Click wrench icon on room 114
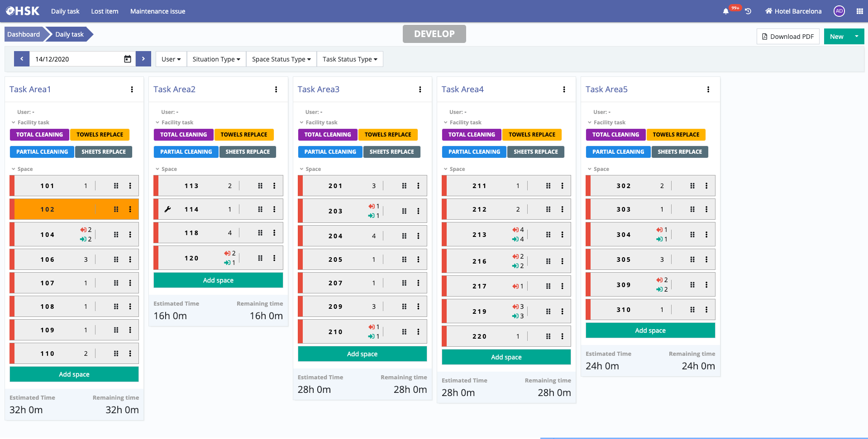Screen dimensions: 868x439 pos(167,209)
